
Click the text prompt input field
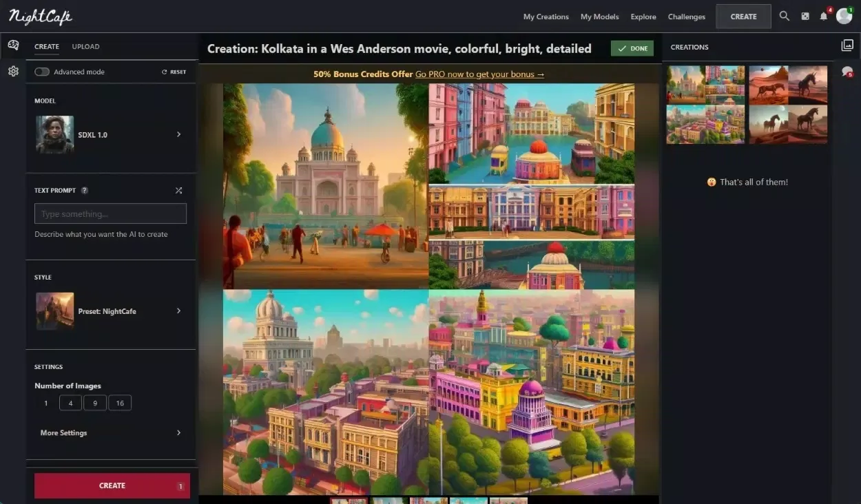(110, 213)
